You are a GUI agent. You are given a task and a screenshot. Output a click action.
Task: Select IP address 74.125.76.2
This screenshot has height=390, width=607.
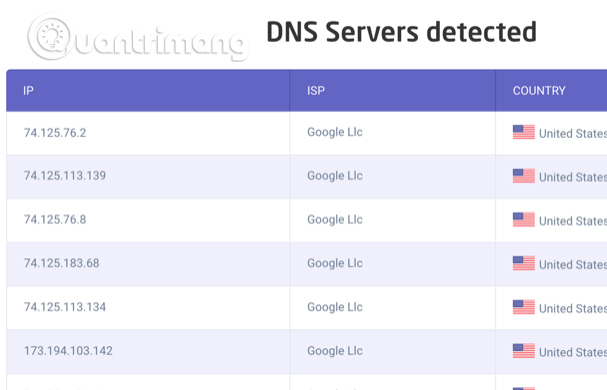(x=55, y=133)
